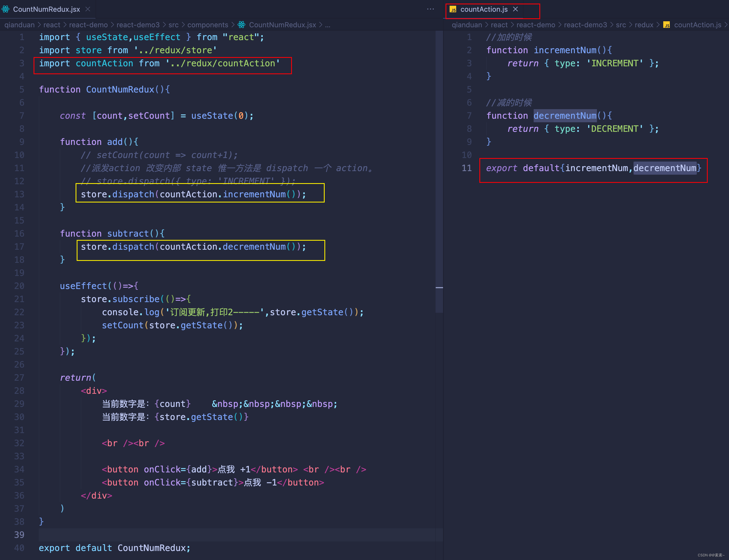The image size is (729, 560).
Task: Open 'qianduan' in the right breadcrumb
Action: [x=467, y=25]
